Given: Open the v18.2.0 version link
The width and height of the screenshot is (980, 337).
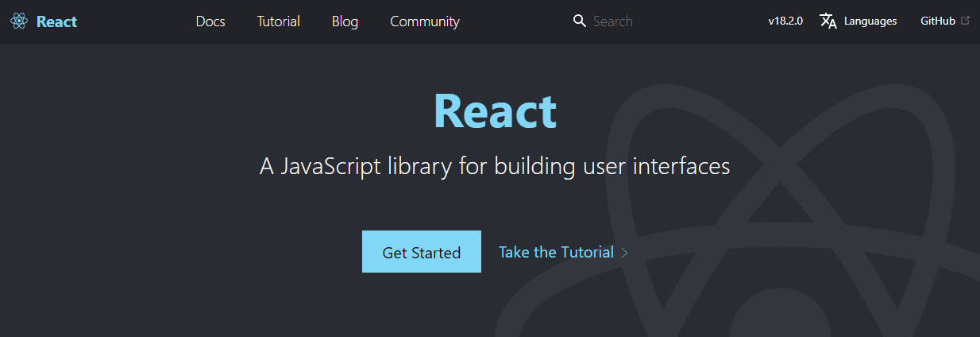Looking at the screenshot, I should pyautogui.click(x=785, y=21).
